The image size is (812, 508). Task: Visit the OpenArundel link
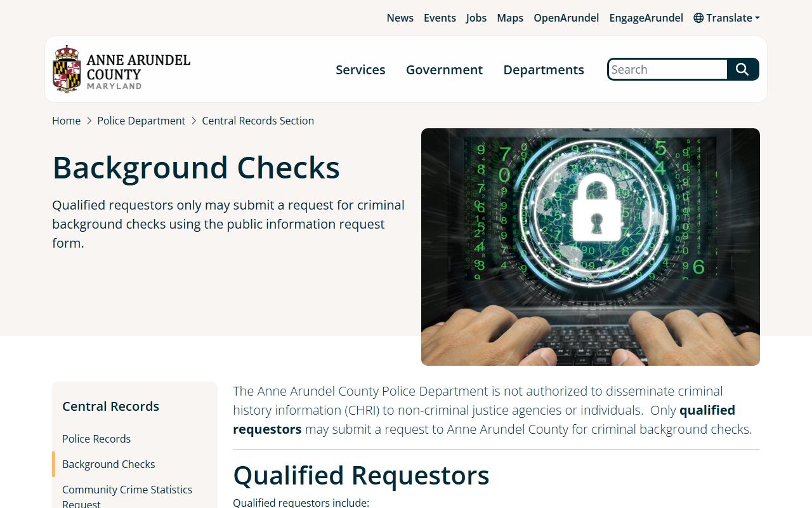pos(566,18)
